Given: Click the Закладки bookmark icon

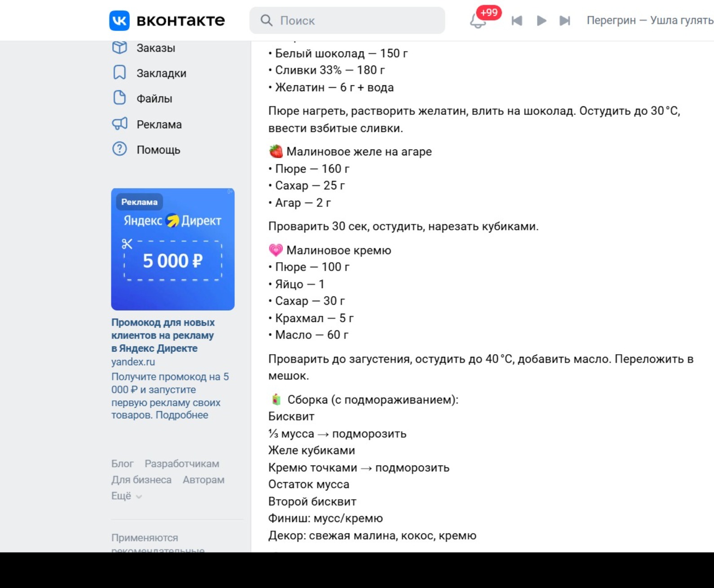Looking at the screenshot, I should coord(119,73).
